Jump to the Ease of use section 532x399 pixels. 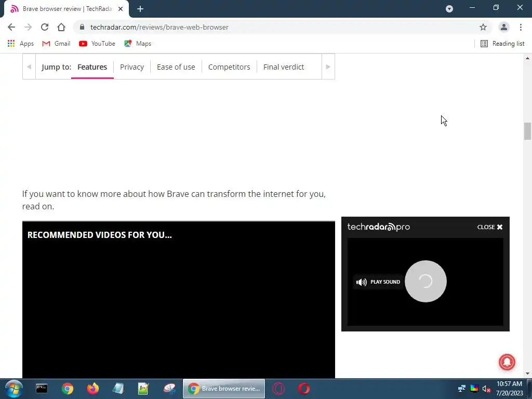tap(176, 67)
